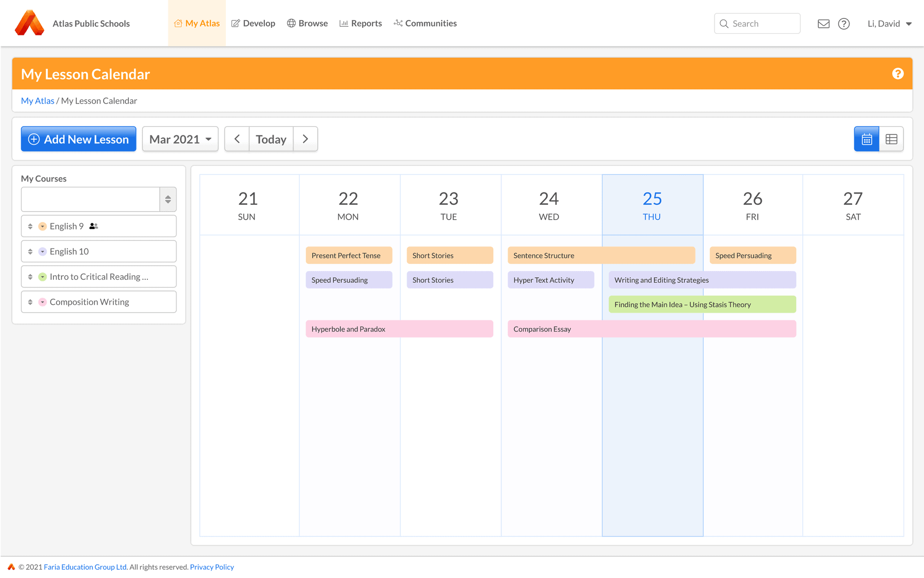Open the messages envelope icon
This screenshot has width=924, height=578.
click(x=823, y=24)
